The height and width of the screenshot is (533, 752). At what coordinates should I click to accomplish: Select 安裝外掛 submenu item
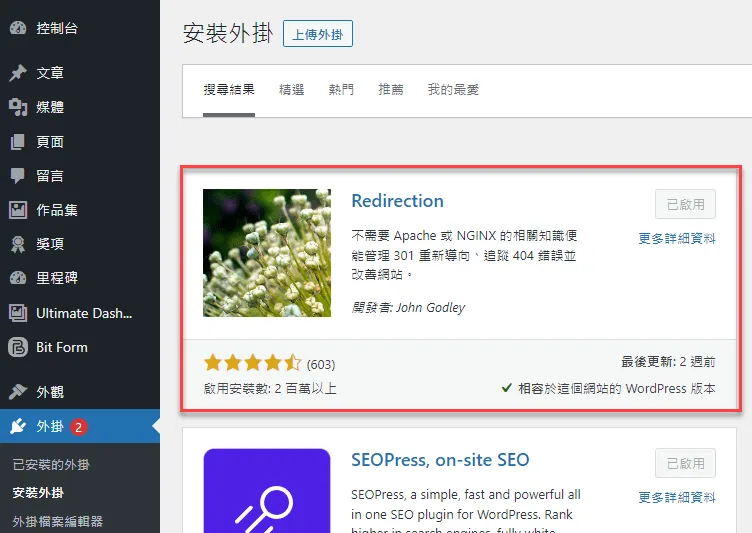click(x=38, y=493)
